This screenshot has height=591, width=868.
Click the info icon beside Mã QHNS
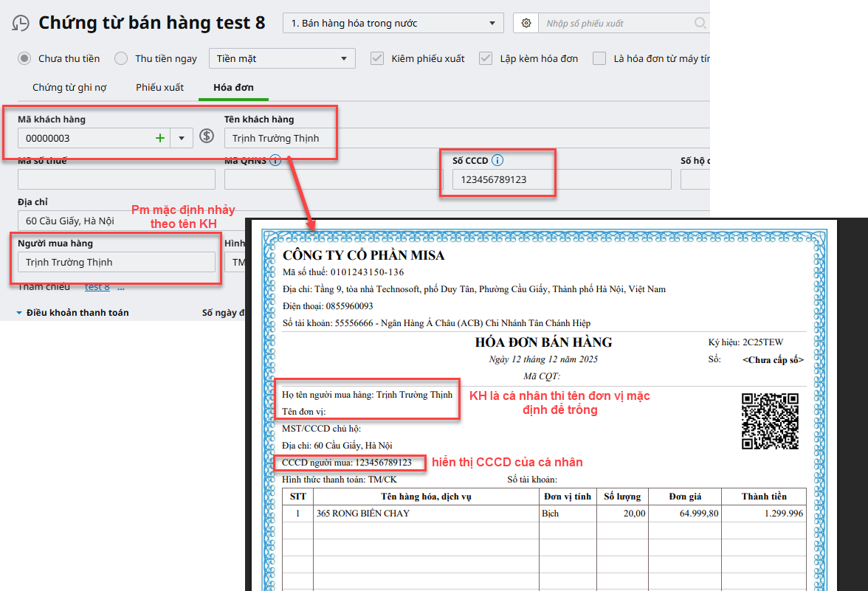click(x=275, y=160)
